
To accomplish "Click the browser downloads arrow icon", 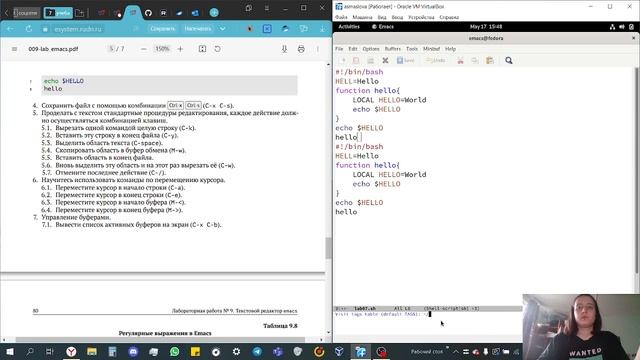I will point(322,29).
